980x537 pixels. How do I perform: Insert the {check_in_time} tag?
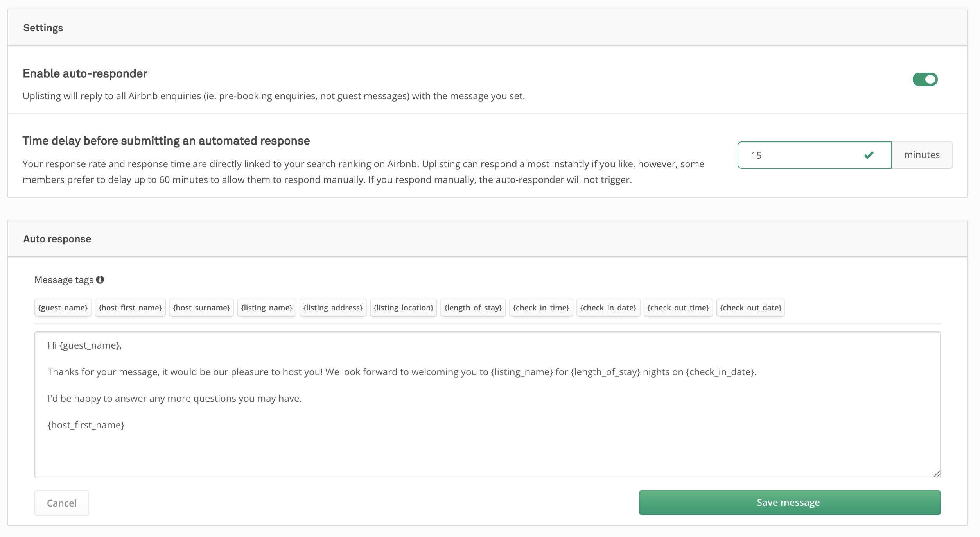click(x=541, y=308)
